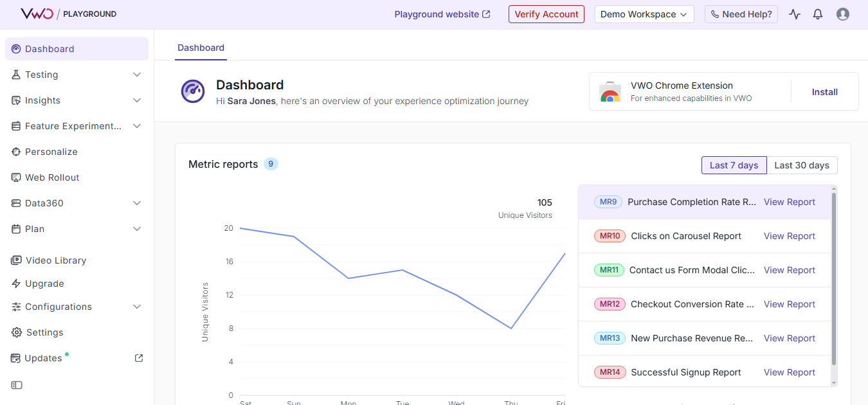The image size is (868, 405).
Task: Click the Personalize target icon
Action: (x=16, y=152)
